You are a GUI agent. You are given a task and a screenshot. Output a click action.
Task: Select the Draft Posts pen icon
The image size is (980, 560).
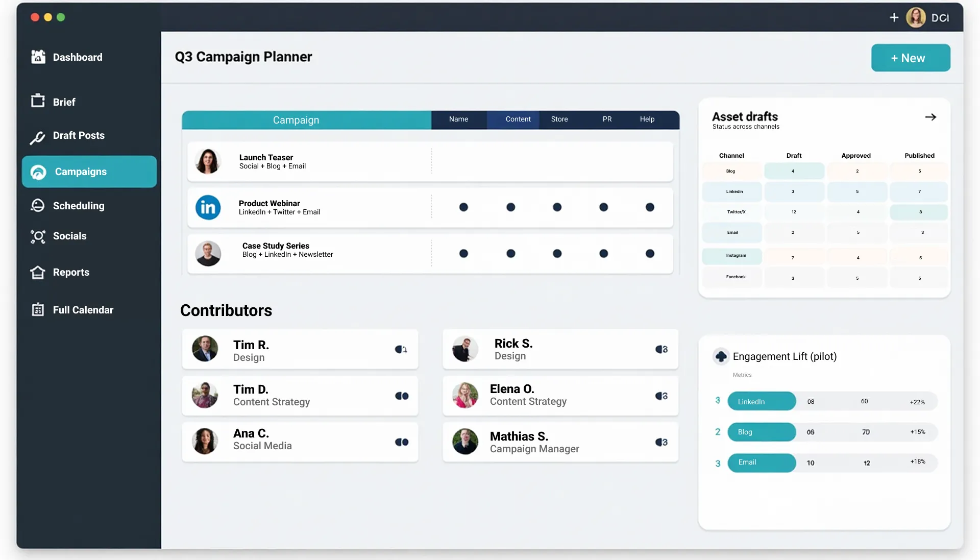pos(37,137)
